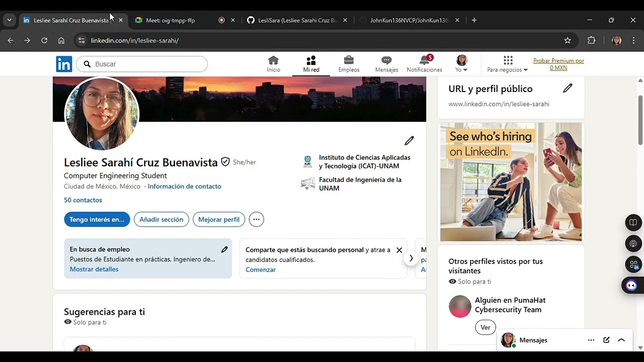Close the JohnKun136NVCP tab

pos(457,20)
